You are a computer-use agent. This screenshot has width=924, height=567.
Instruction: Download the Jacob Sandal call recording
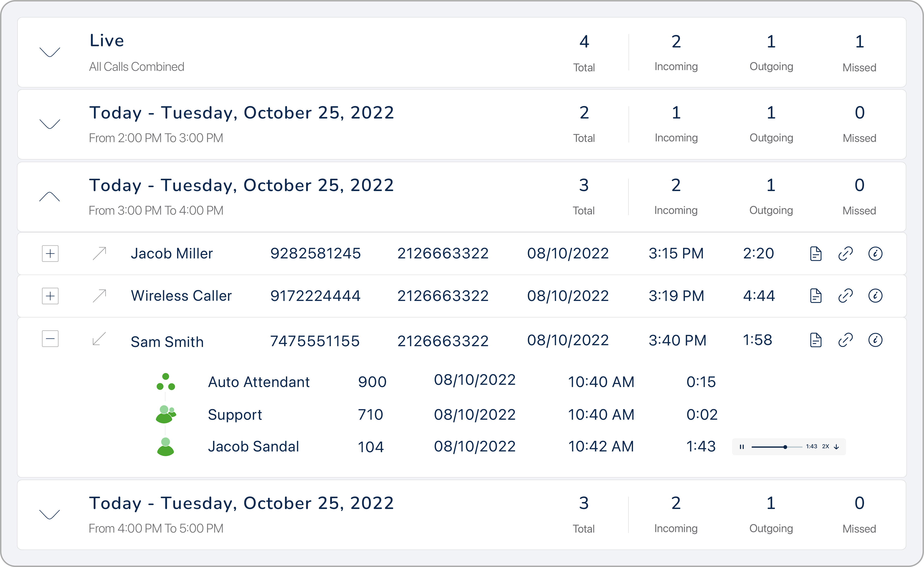[x=836, y=447]
